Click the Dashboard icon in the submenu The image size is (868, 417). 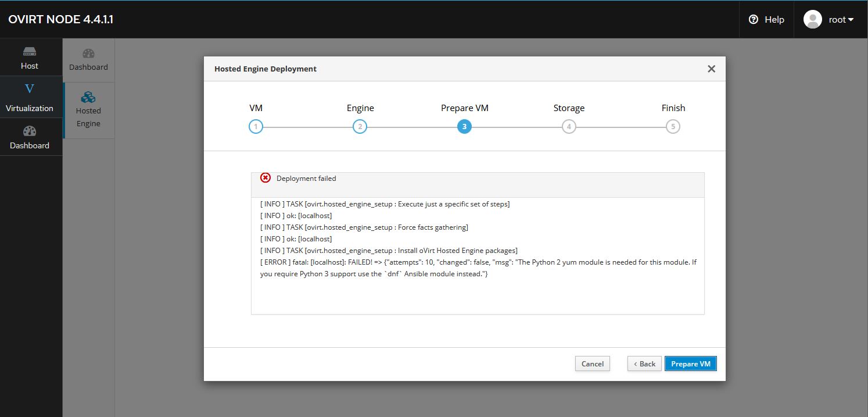[x=88, y=54]
